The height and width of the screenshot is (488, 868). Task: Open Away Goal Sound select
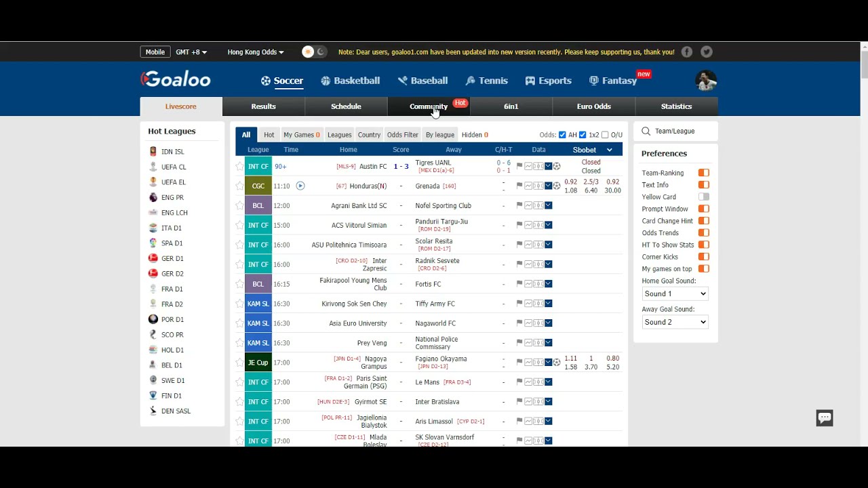pyautogui.click(x=675, y=322)
